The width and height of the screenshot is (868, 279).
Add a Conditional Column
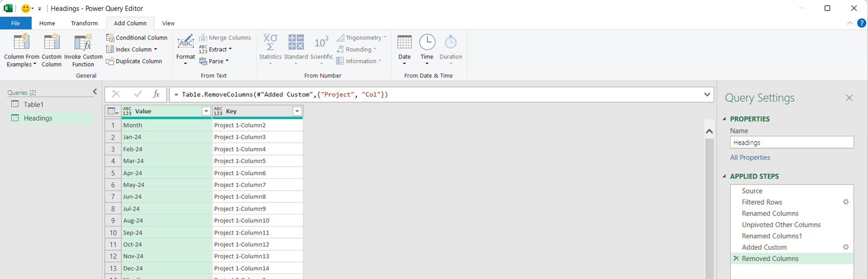click(137, 37)
